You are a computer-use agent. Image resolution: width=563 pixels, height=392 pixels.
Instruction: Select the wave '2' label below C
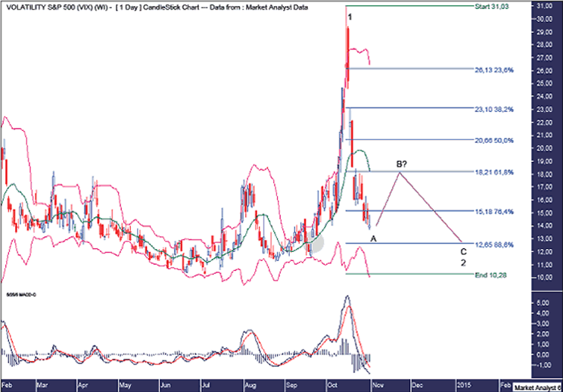coord(464,263)
